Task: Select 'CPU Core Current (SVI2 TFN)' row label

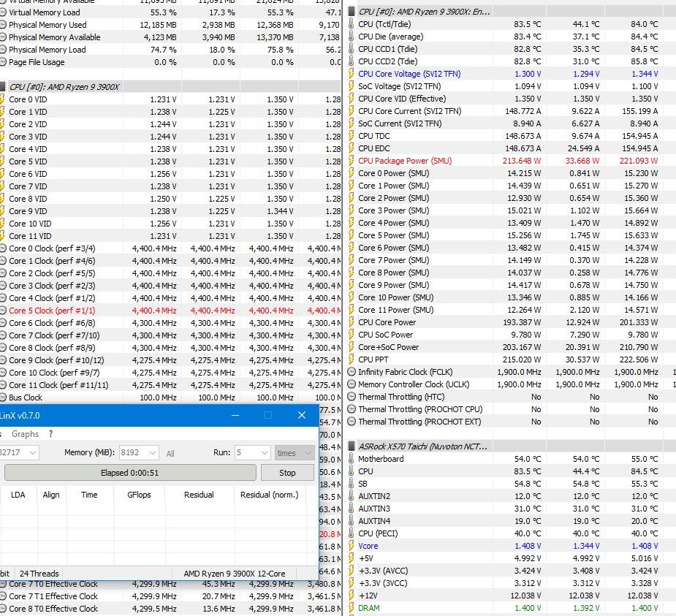Action: (x=409, y=111)
